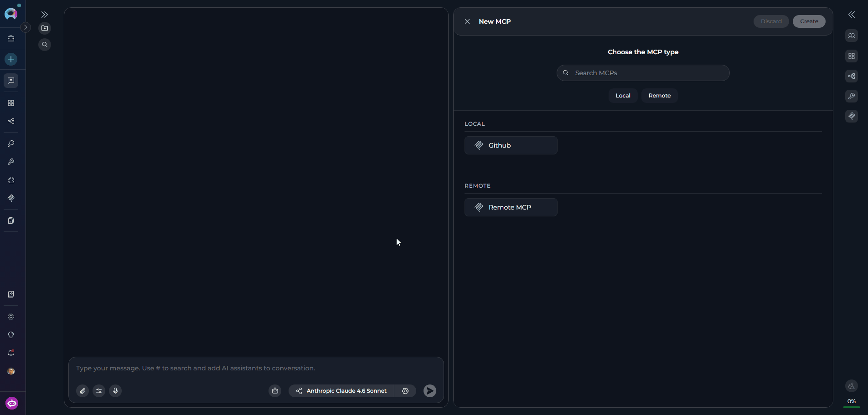This screenshot has width=868, height=415.
Task: Click the 'Choose the MCP type' heading
Action: [643, 52]
